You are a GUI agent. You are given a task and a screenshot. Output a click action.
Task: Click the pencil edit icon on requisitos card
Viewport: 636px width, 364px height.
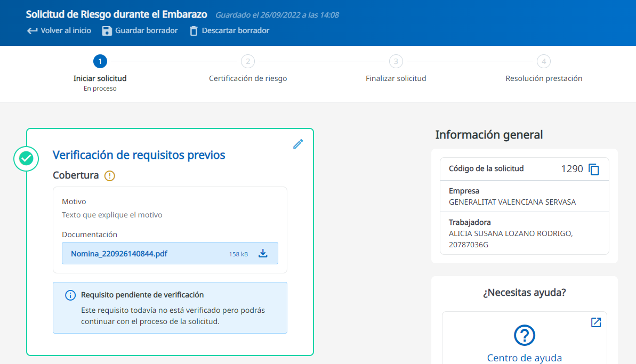pos(298,144)
